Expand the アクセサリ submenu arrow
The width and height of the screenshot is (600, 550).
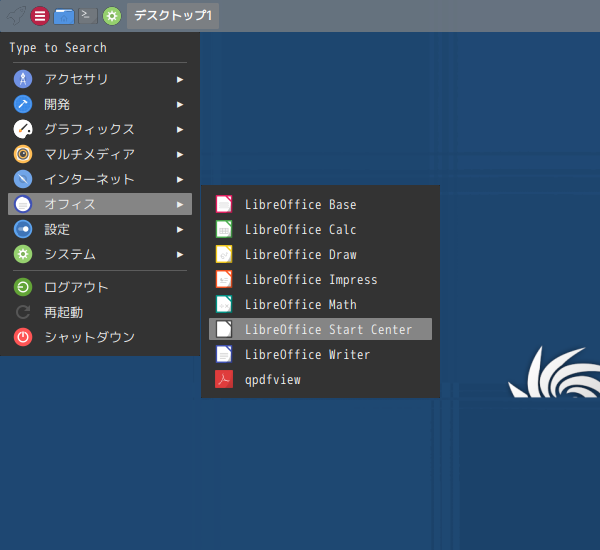(x=180, y=79)
